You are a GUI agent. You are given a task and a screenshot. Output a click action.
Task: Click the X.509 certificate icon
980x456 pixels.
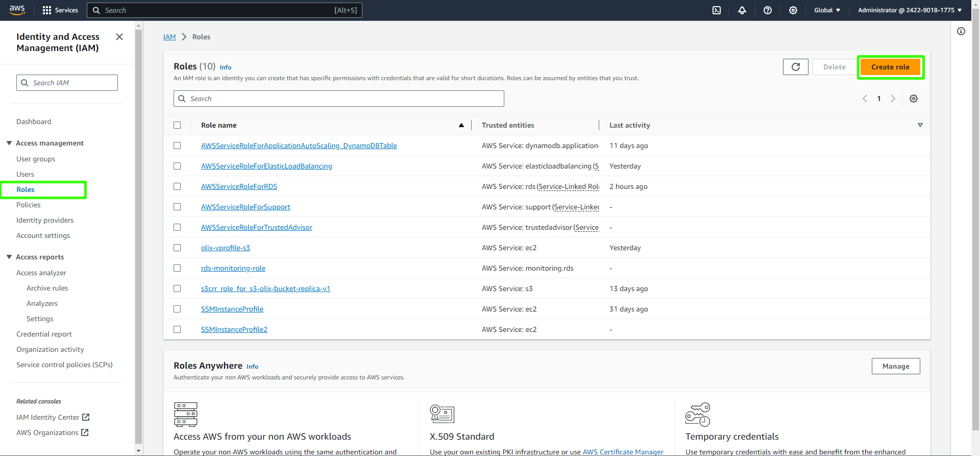click(442, 414)
